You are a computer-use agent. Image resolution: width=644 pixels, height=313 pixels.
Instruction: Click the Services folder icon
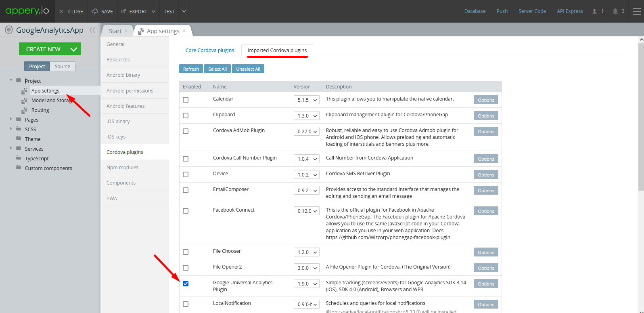(19, 148)
